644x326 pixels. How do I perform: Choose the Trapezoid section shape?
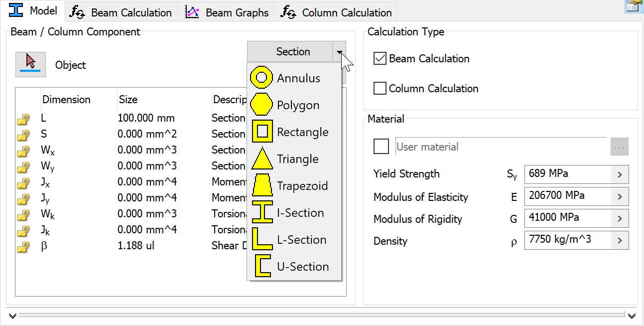pyautogui.click(x=294, y=186)
